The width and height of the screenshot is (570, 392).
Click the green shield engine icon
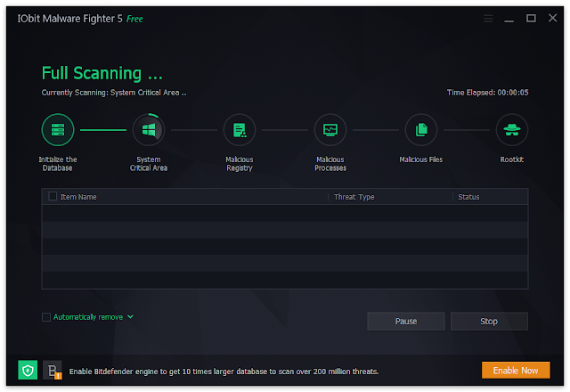point(28,371)
